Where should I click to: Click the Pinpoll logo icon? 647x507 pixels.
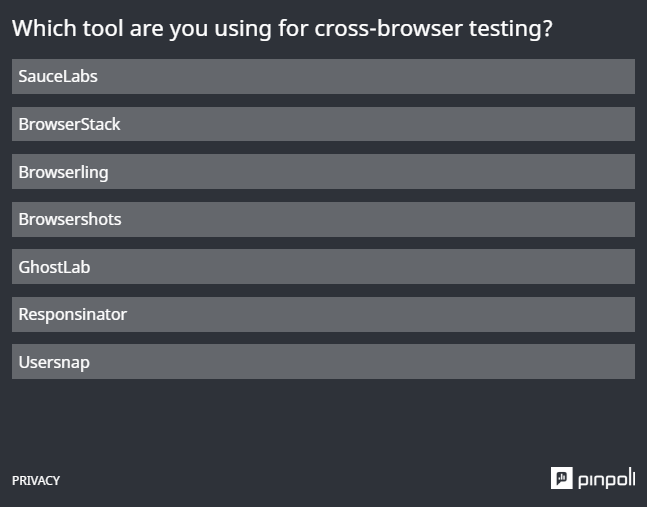pos(561,478)
